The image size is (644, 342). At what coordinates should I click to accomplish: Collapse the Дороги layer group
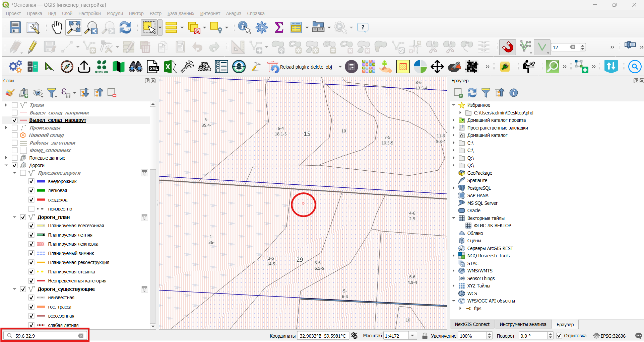[6, 165]
